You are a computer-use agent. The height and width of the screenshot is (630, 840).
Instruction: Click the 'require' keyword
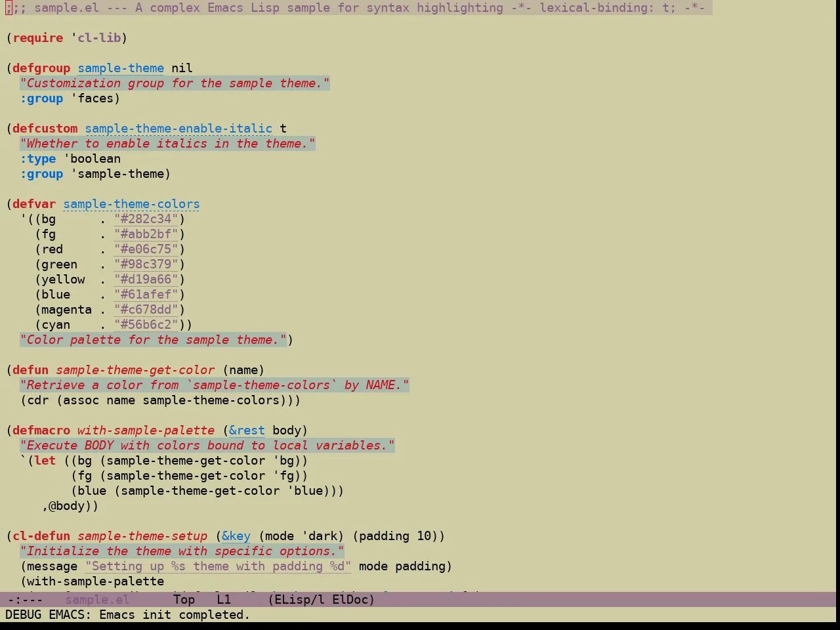coord(38,38)
